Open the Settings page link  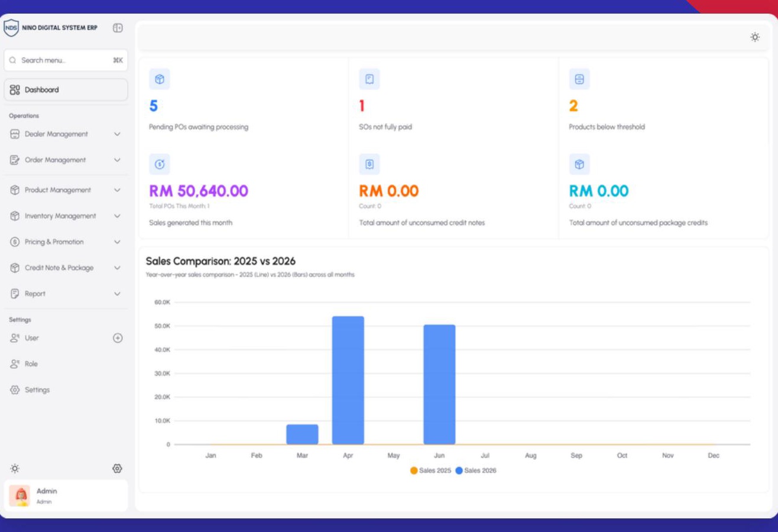click(66, 390)
